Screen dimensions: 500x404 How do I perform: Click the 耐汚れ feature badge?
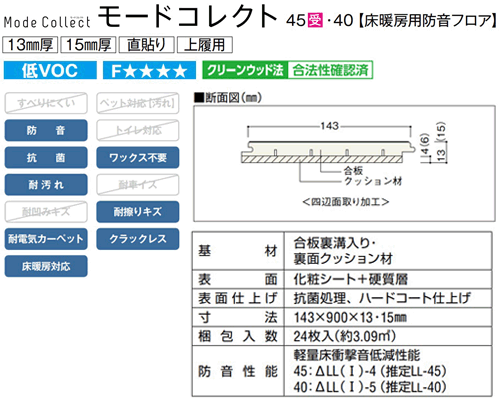point(46,185)
